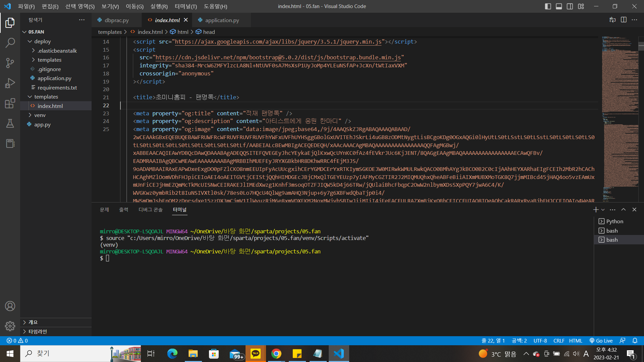The width and height of the screenshot is (644, 362).
Task: Click the Customize Layout icon
Action: 581,6
